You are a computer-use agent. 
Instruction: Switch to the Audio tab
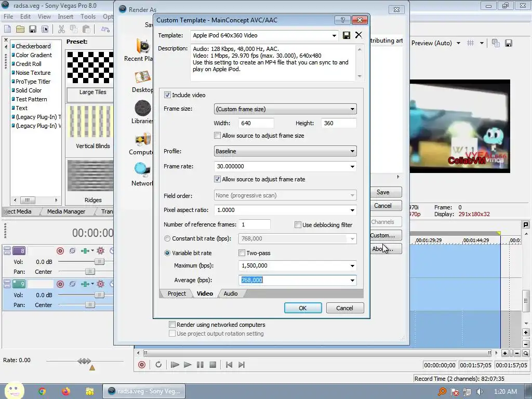pos(230,294)
